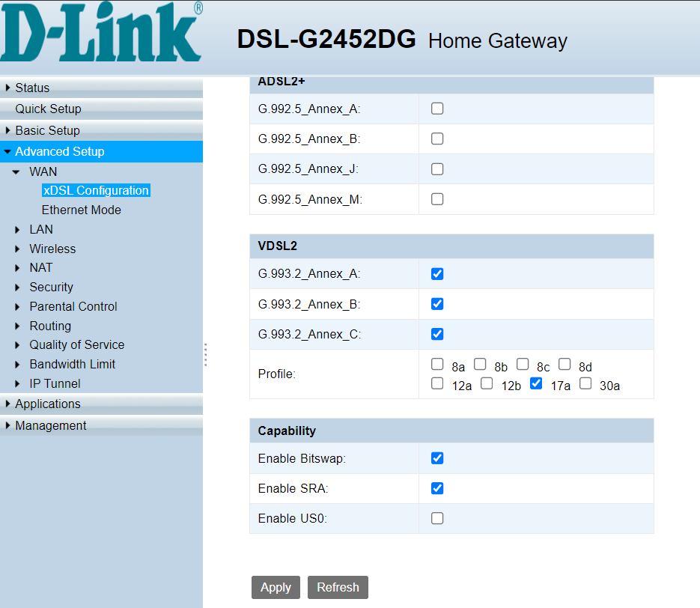
Task: Uncheck G.993.2_Annex_C checkbox
Action: pos(437,334)
